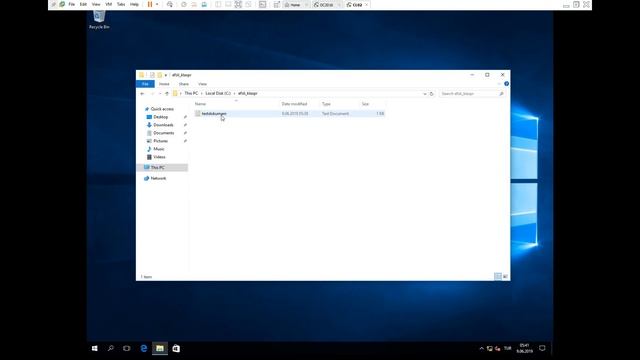Switch to Large icons view layout icon

pos(505,276)
